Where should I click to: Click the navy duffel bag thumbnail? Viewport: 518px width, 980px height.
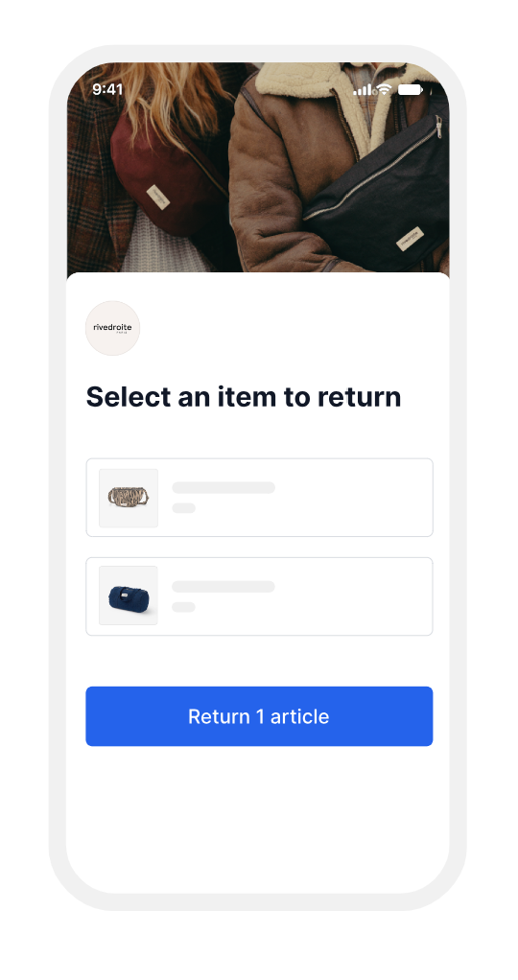click(x=129, y=595)
